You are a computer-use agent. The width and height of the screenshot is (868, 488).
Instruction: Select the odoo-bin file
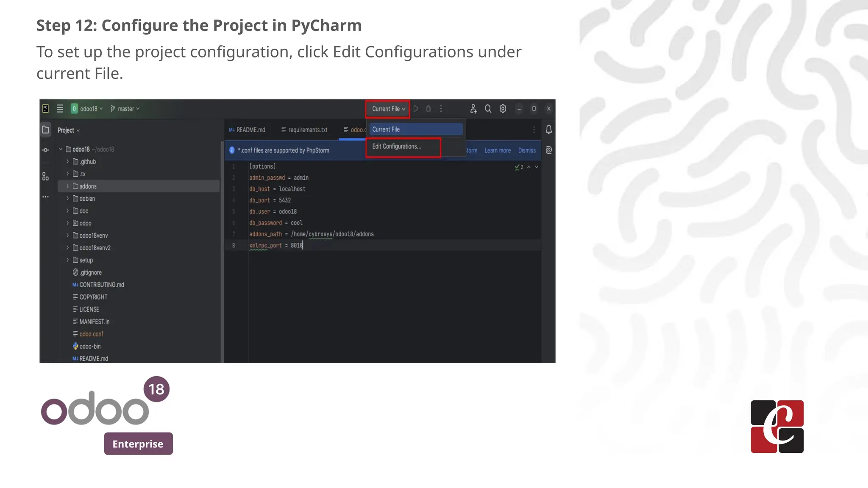[x=87, y=346]
